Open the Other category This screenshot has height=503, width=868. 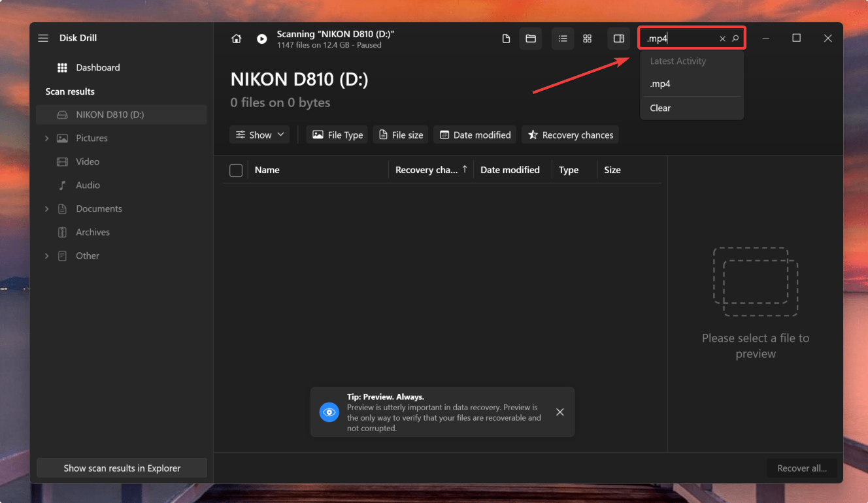click(88, 255)
